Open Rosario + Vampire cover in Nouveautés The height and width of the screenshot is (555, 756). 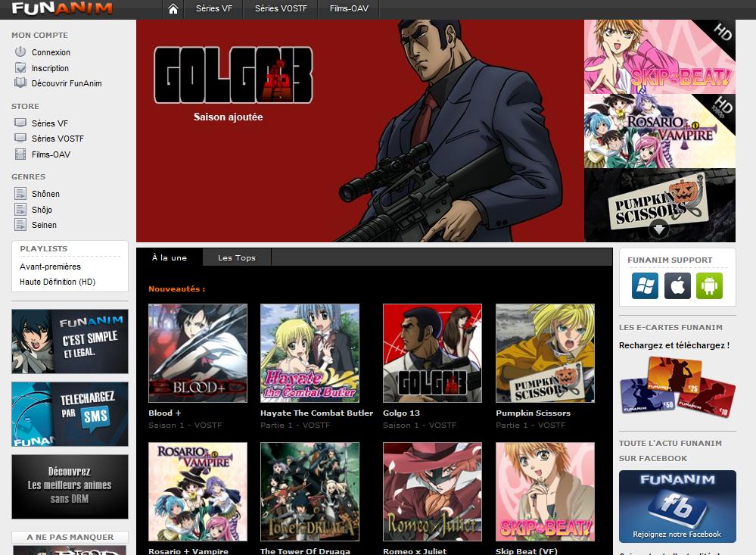pyautogui.click(x=198, y=492)
